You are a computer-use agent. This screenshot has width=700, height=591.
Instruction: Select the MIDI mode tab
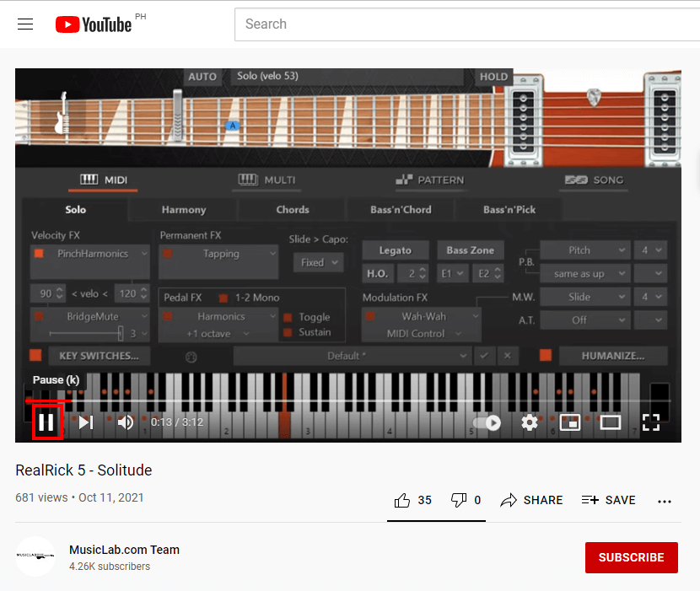point(103,180)
